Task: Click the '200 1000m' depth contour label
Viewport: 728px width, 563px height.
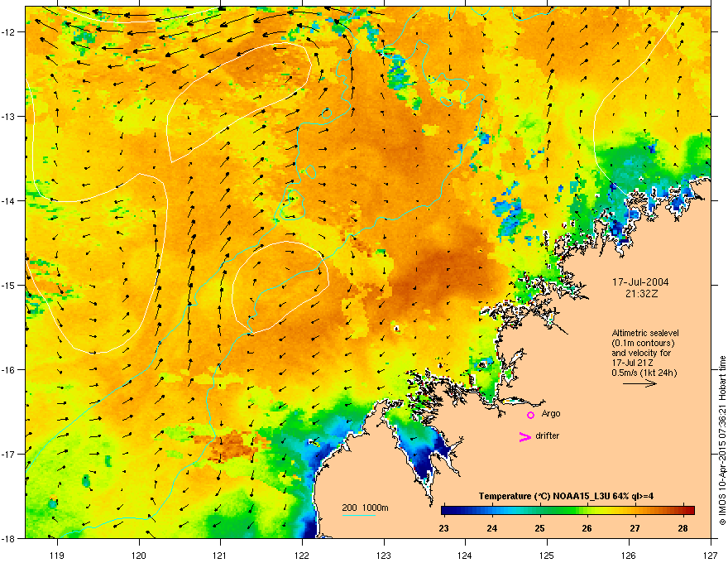Action: tap(366, 508)
